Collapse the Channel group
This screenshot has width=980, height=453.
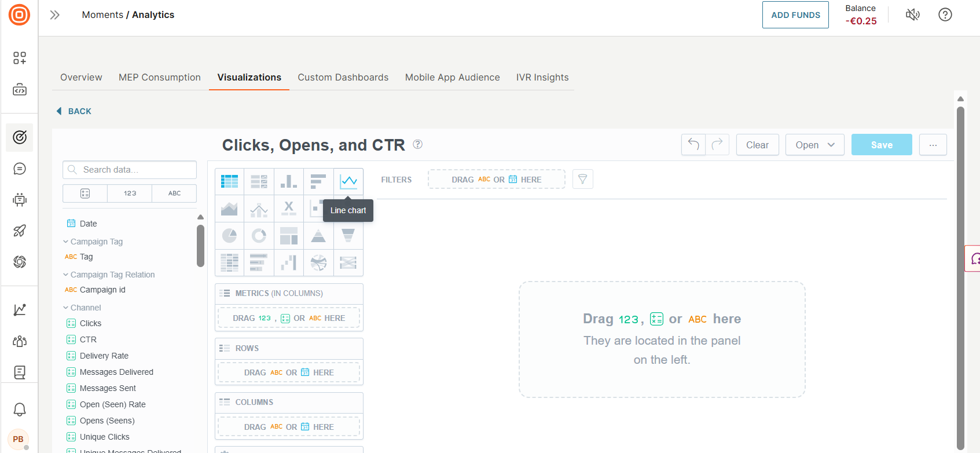(x=82, y=308)
